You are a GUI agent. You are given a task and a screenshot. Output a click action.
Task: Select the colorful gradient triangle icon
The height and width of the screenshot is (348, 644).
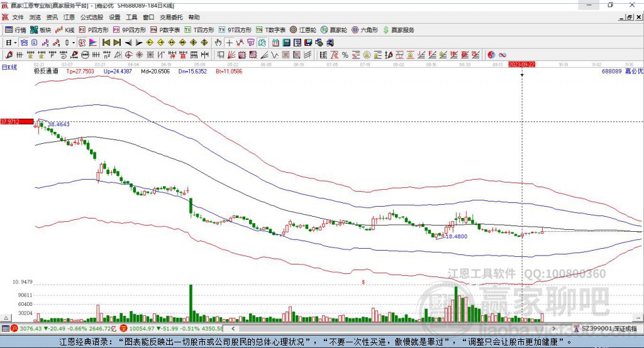(x=93, y=43)
